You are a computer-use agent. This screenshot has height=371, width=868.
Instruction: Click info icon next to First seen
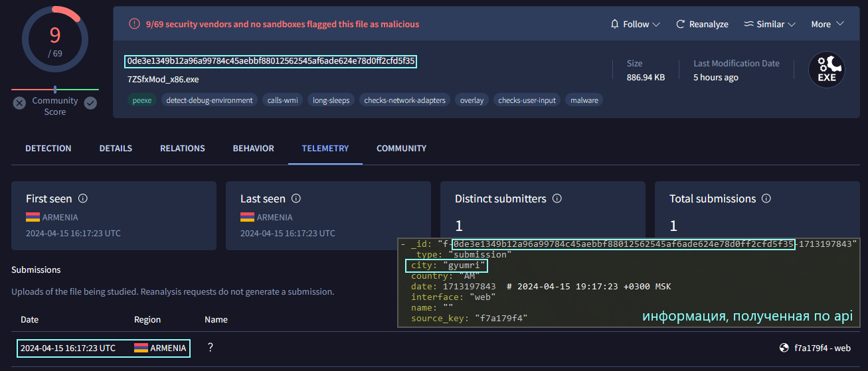point(83,198)
